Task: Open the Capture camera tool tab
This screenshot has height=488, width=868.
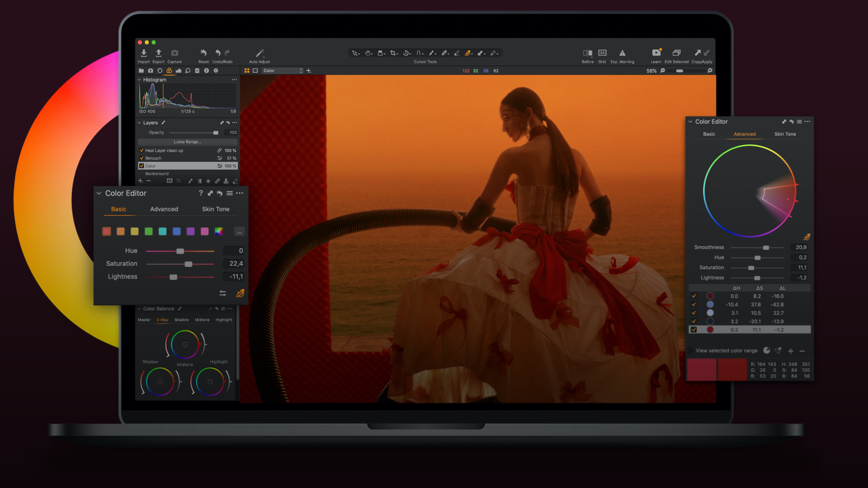Action: tap(151, 70)
